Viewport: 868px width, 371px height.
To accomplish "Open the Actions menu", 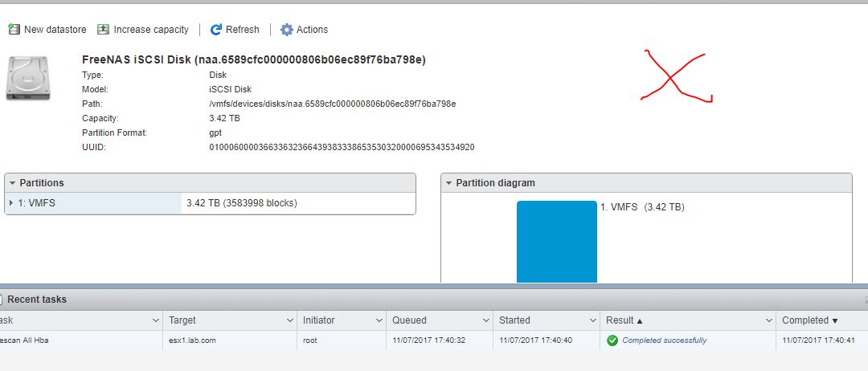I will point(305,30).
